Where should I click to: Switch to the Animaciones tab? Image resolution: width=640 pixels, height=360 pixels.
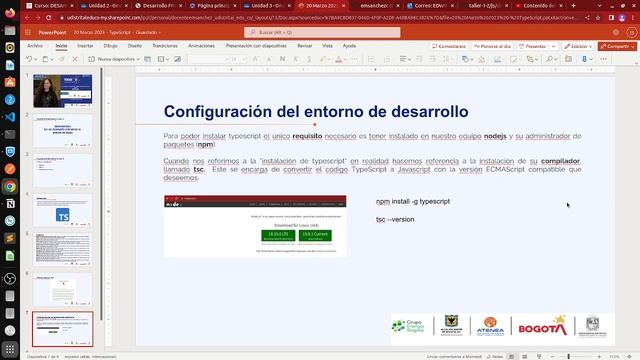(201, 46)
